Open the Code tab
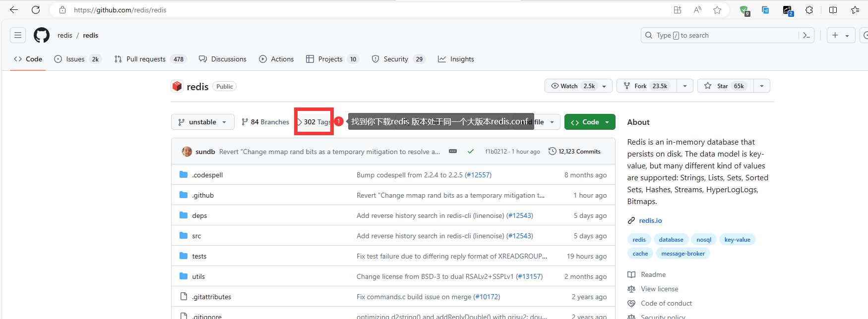This screenshot has height=319, width=868. point(28,59)
